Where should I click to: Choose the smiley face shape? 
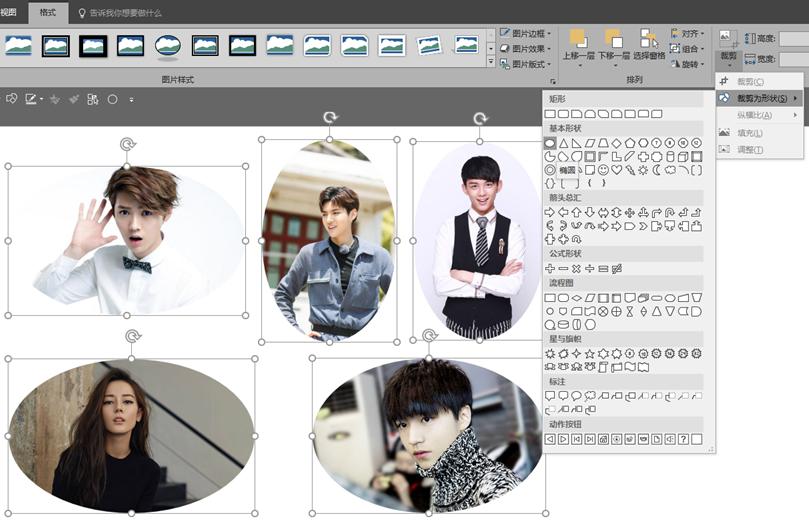coord(604,170)
